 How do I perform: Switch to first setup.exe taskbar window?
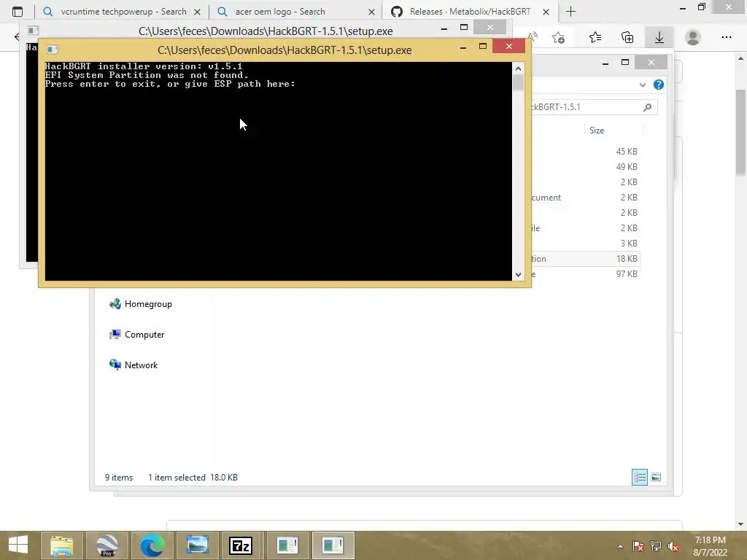(287, 545)
